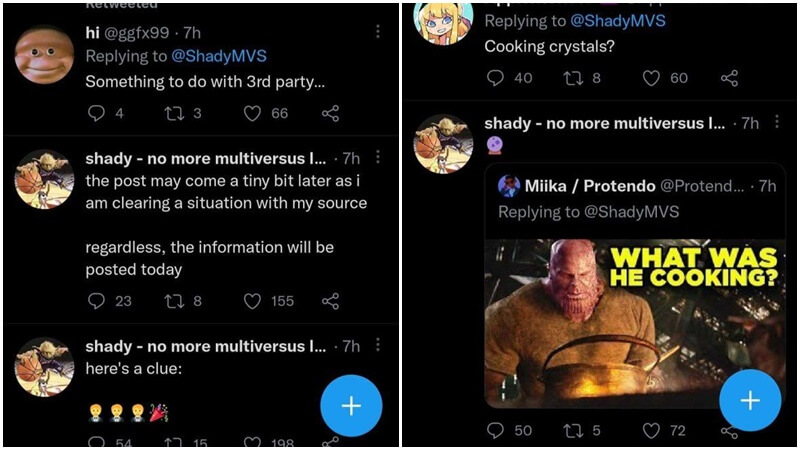Retweet the 'clearing a situation' tweet
The height and width of the screenshot is (450, 800).
pos(174,300)
